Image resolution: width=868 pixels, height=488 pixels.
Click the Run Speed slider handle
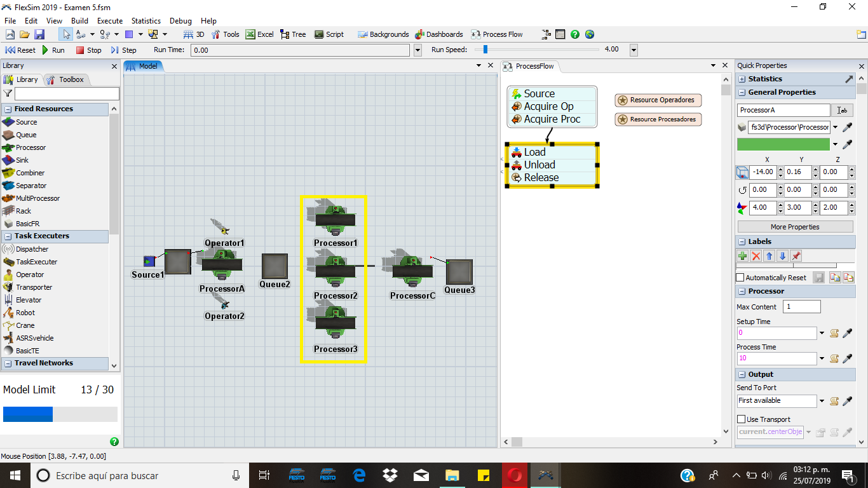pyautogui.click(x=485, y=50)
